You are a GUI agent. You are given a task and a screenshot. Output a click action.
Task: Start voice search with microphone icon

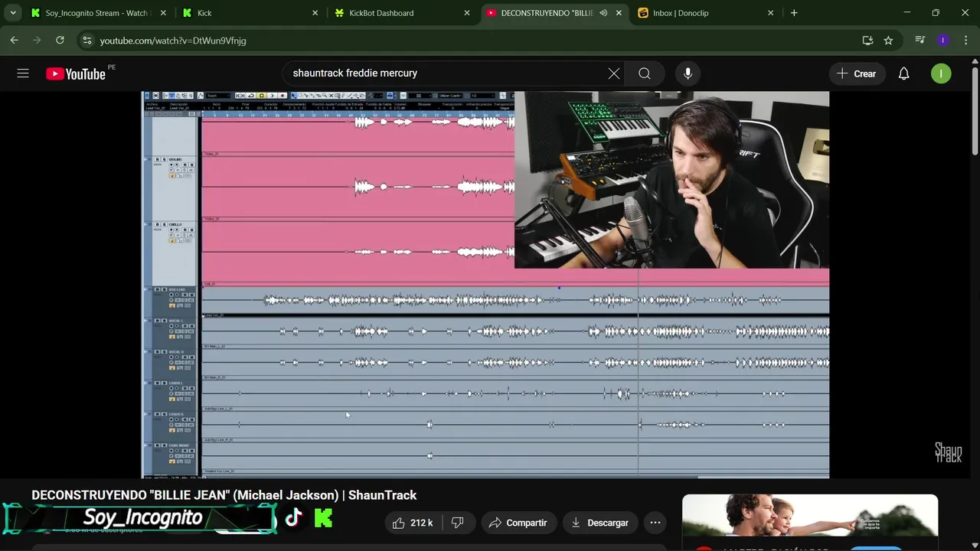coord(688,73)
